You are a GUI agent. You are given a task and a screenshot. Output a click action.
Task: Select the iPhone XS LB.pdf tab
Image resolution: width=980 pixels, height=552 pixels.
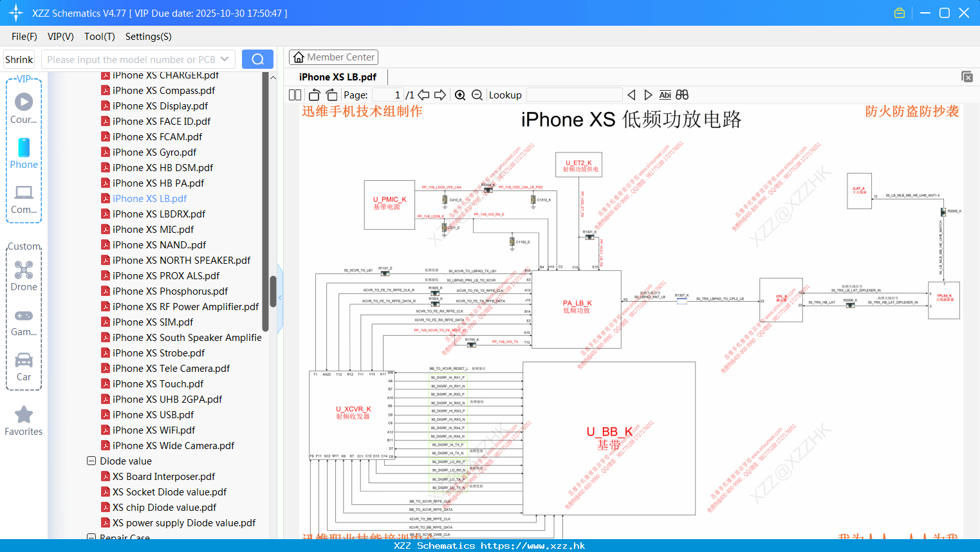coord(338,77)
